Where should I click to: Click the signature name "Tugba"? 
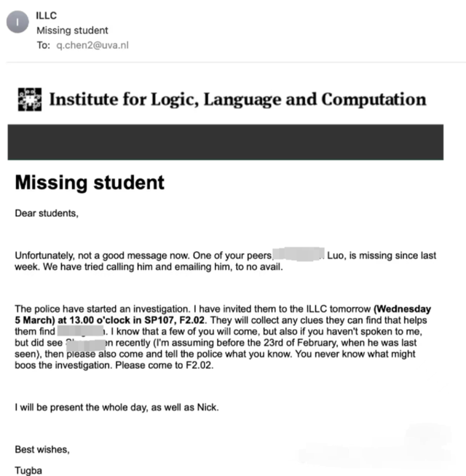(x=29, y=470)
